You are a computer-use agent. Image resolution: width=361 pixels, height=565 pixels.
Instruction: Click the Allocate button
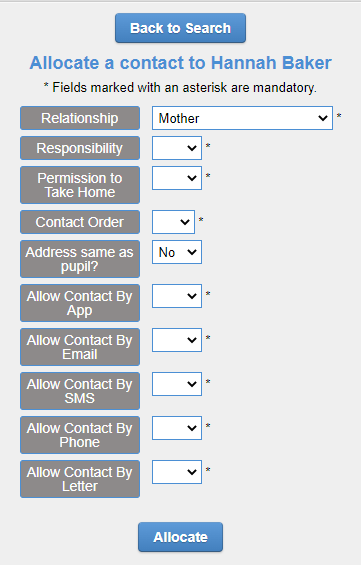[180, 537]
